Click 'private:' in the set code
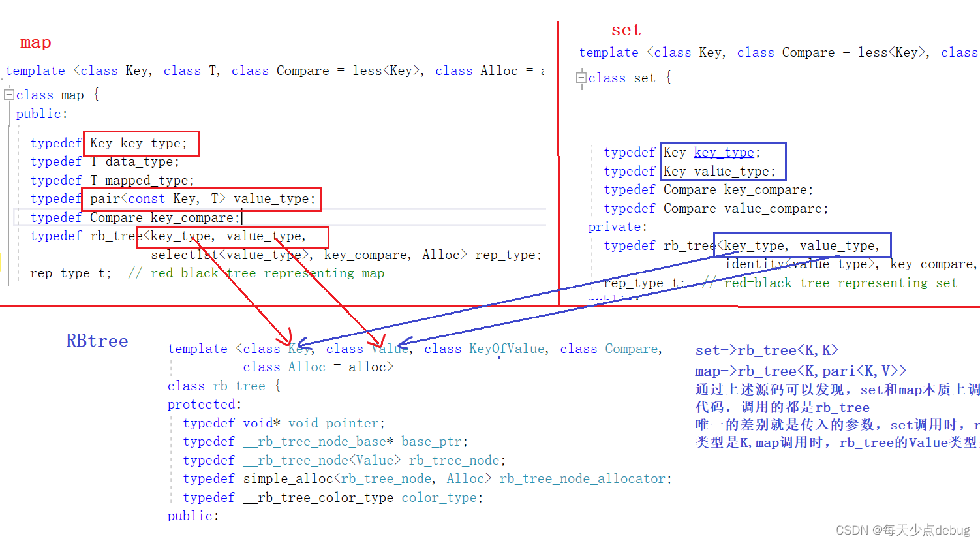980x543 pixels. pyautogui.click(x=617, y=226)
